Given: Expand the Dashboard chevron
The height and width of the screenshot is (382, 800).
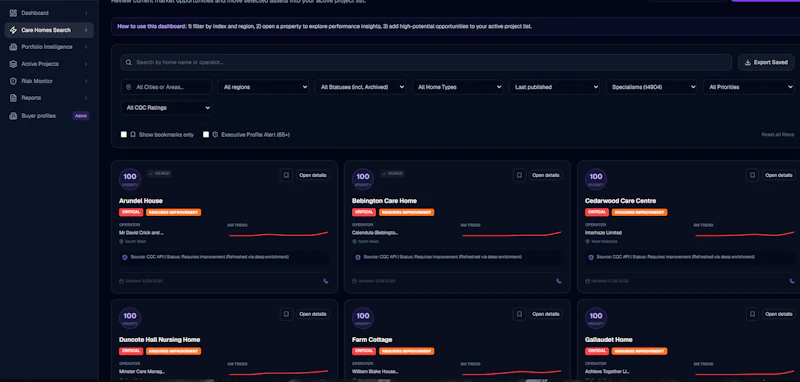Looking at the screenshot, I should pos(86,13).
